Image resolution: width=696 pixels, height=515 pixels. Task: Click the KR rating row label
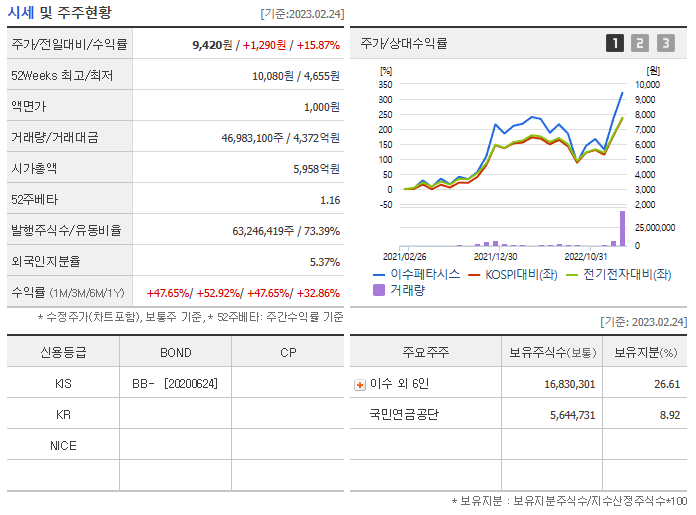click(63, 415)
